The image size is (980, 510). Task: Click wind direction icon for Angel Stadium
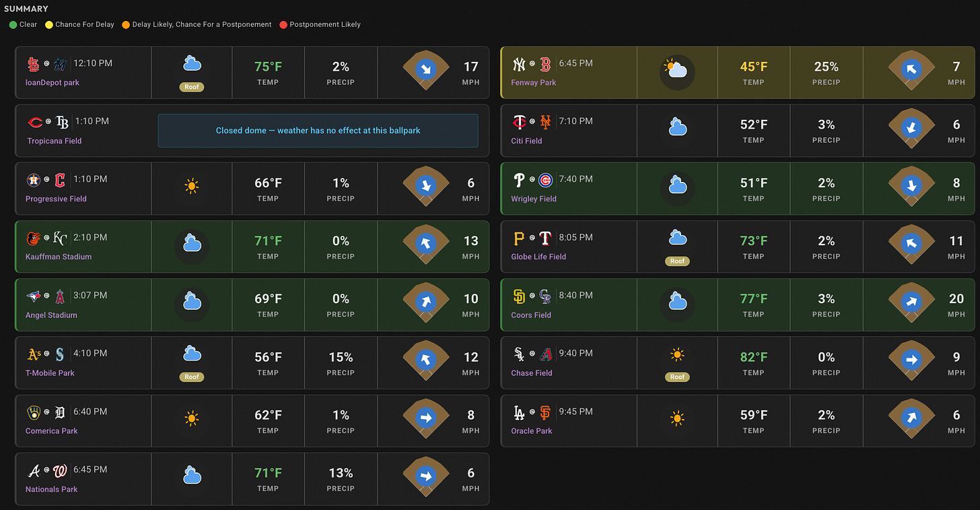(425, 301)
